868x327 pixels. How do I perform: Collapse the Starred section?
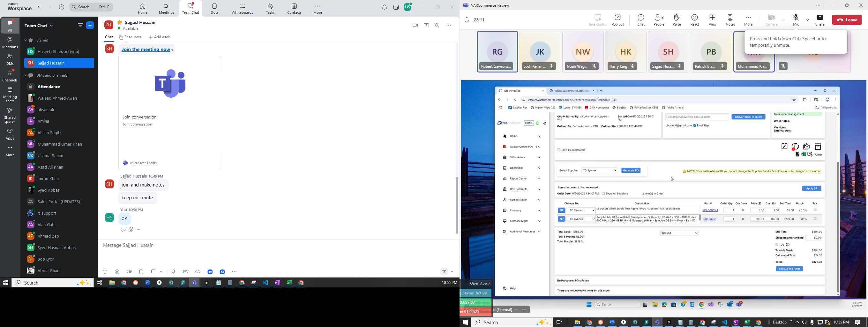[x=26, y=41]
